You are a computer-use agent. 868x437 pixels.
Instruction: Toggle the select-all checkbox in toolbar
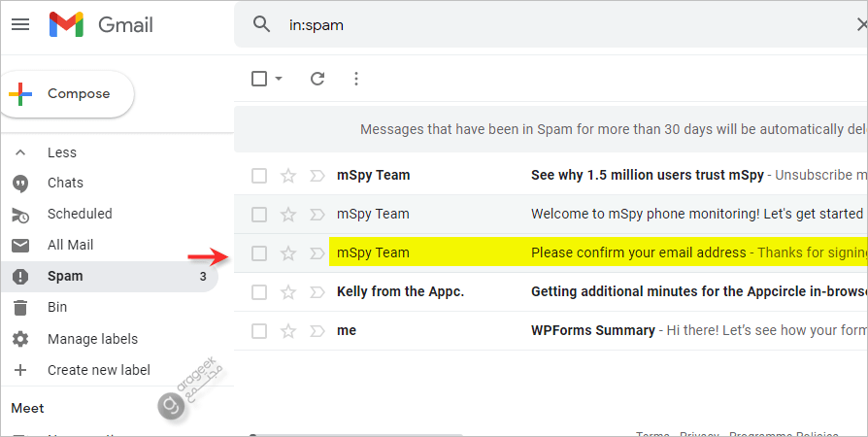259,79
